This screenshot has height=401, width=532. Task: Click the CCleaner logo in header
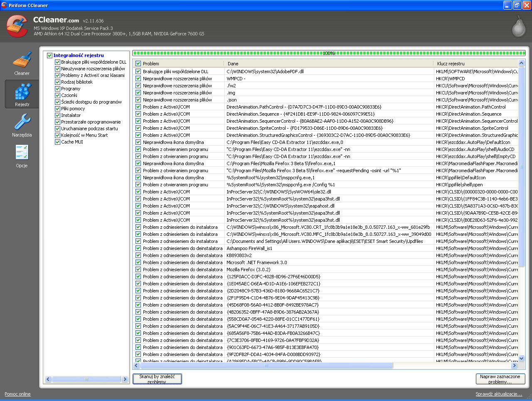pyautogui.click(x=17, y=26)
